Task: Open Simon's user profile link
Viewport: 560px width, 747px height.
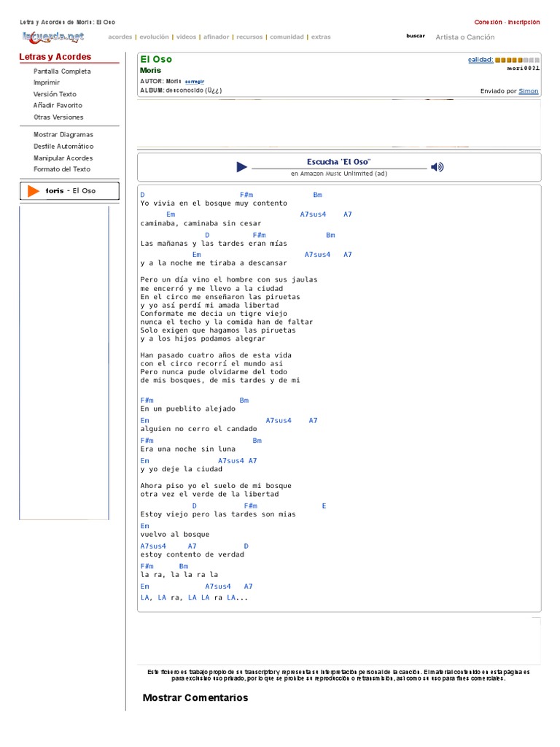Action: (529, 91)
